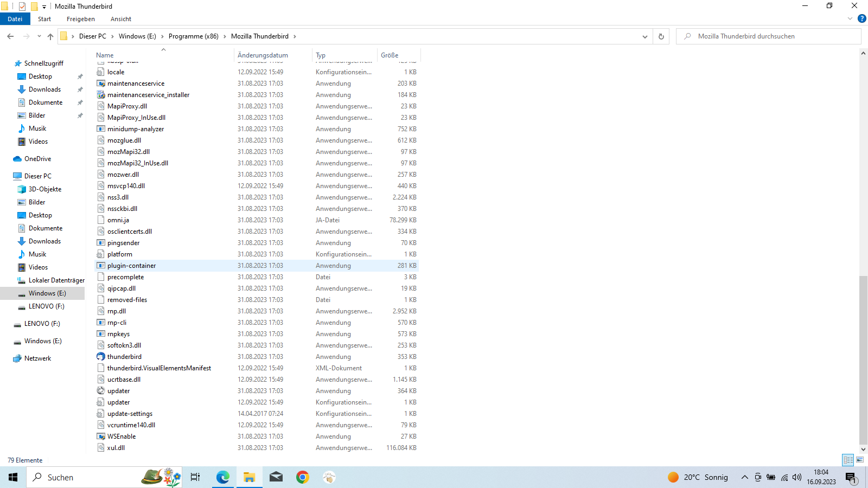Open the Datei menu
This screenshot has height=488, width=868.
click(x=15, y=19)
